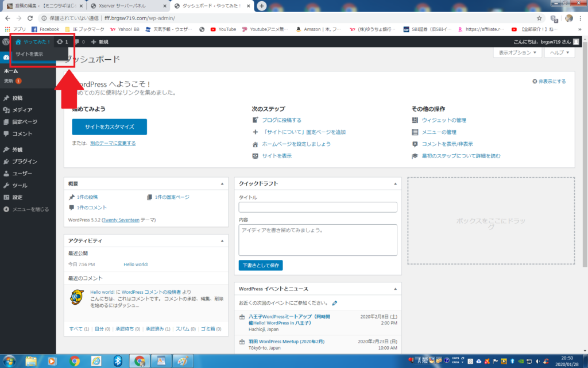Bookmark this page with the star icon
Image resolution: width=588 pixels, height=368 pixels.
click(539, 18)
